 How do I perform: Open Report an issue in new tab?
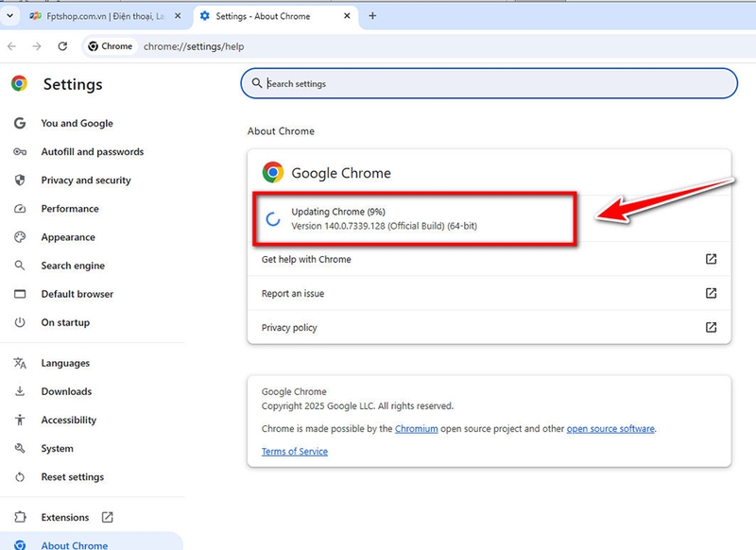pos(711,293)
